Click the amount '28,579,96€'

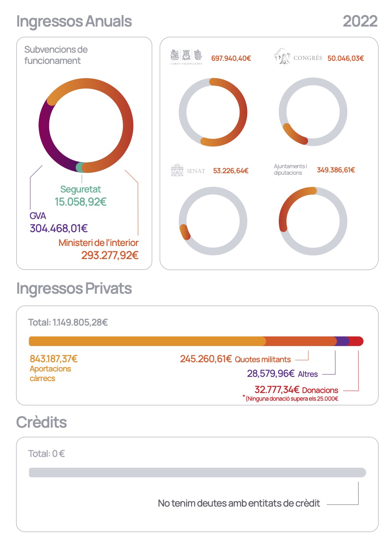271,373
